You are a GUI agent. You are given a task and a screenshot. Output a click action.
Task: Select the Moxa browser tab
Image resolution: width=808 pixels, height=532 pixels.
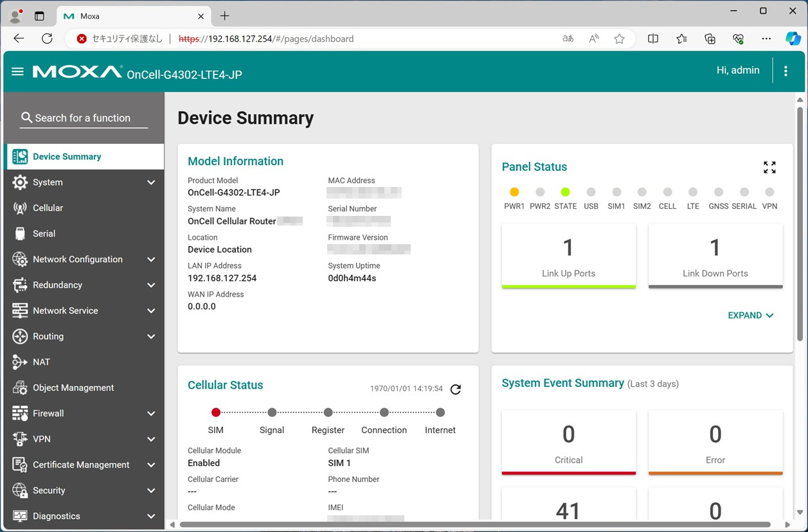point(134,16)
